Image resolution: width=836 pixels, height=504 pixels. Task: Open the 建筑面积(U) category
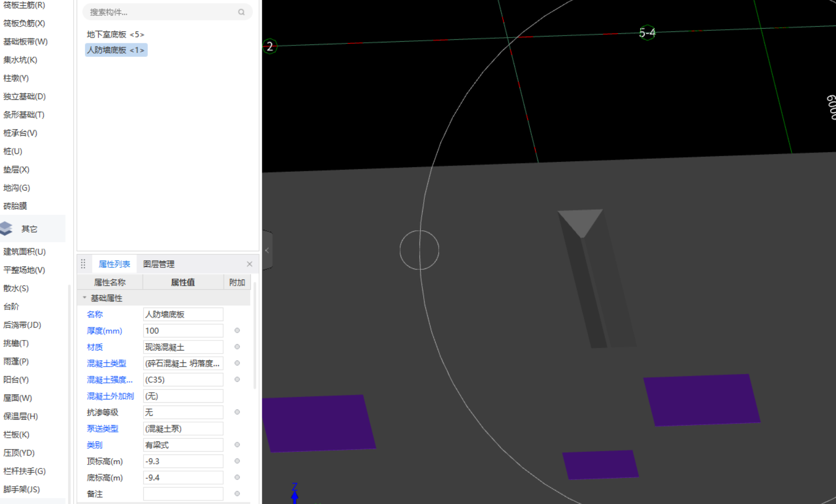(x=25, y=252)
